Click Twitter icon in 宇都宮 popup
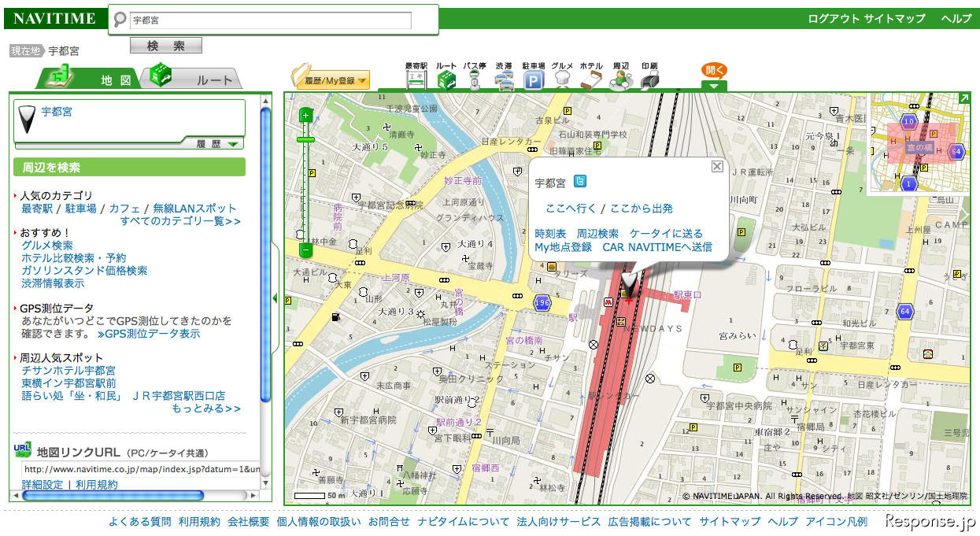980x536 pixels. (x=580, y=182)
